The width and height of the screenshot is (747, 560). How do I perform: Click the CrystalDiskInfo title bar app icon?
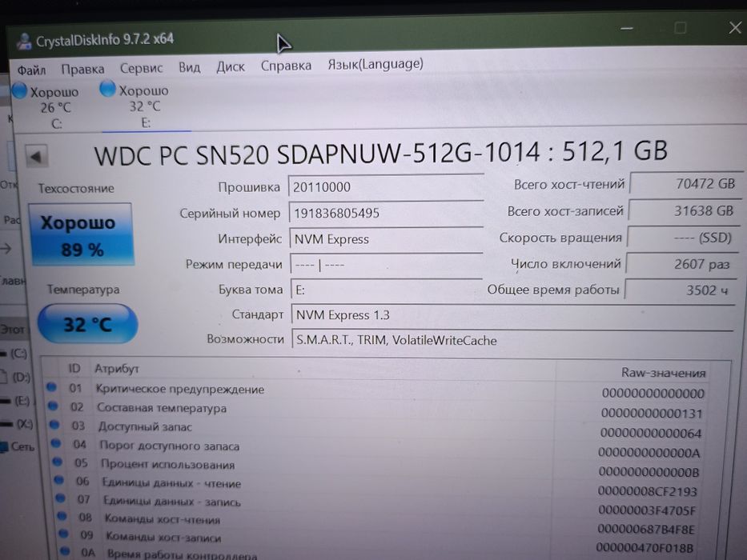[x=24, y=42]
